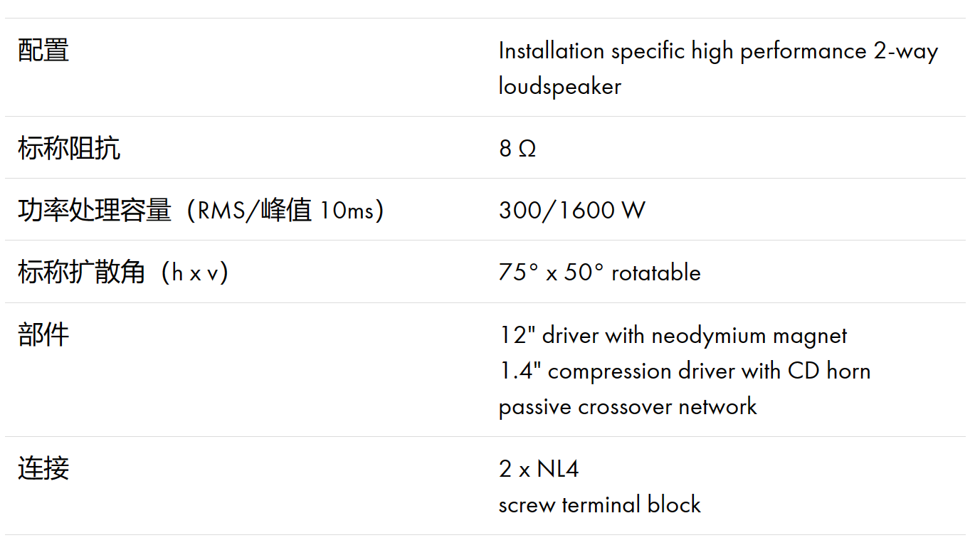Click the 连接 row label
Viewport: 975px width, 560px height.
[43, 468]
